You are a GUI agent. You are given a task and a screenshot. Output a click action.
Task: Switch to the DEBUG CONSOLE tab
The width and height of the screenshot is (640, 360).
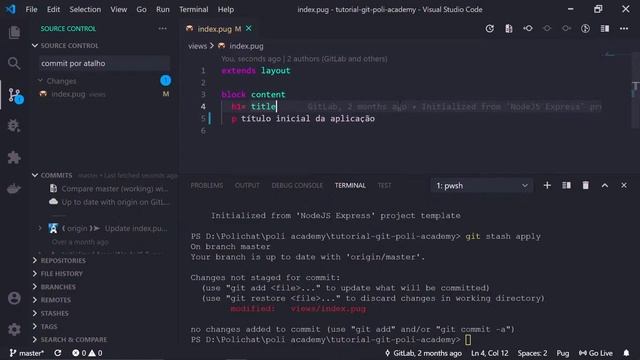point(297,186)
